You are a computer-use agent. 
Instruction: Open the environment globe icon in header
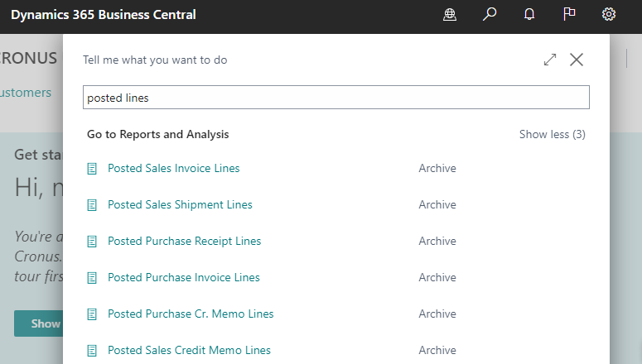click(x=450, y=15)
